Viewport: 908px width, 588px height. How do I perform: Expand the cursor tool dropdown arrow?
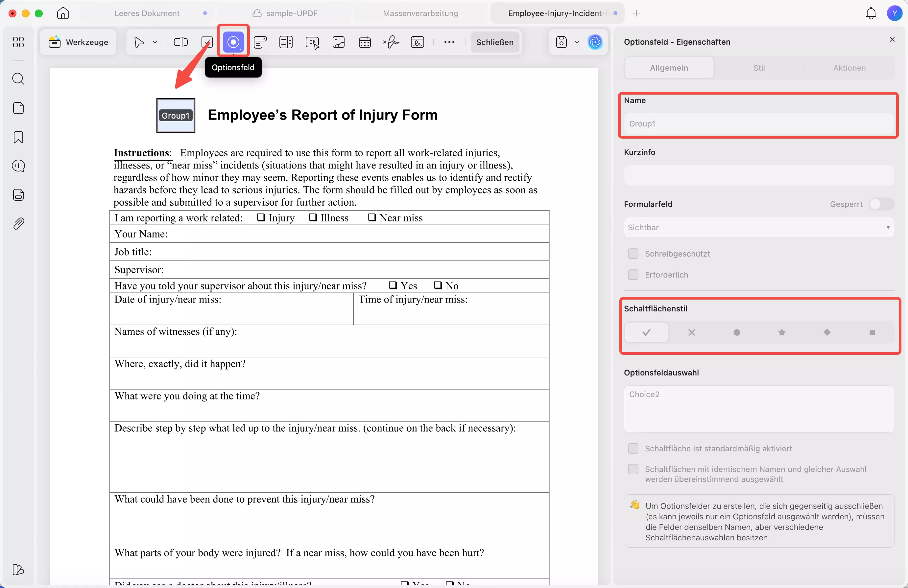click(155, 42)
